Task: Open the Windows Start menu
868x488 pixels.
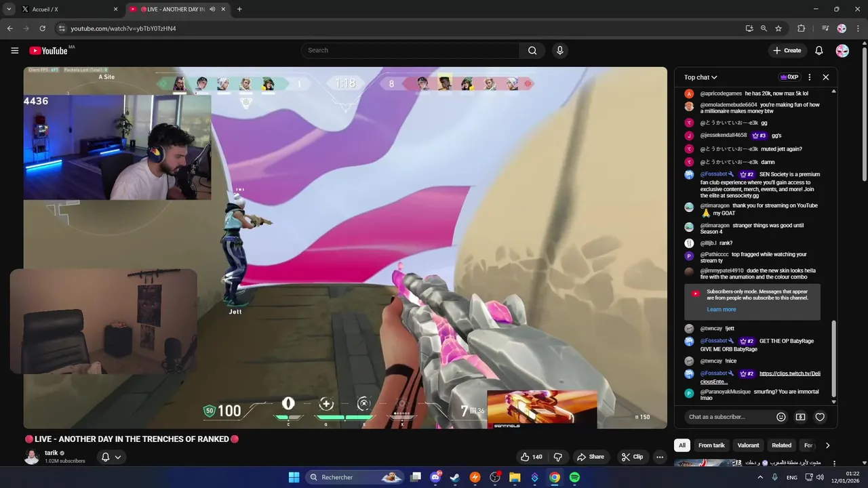Action: coord(294,477)
